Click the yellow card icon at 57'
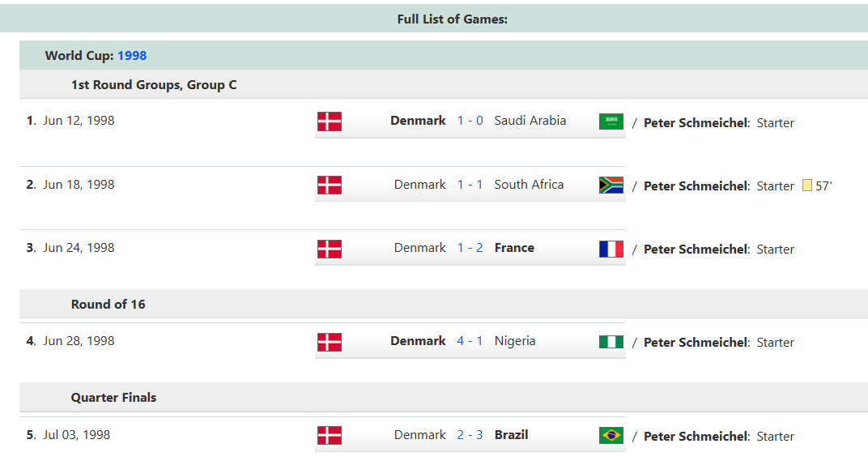The width and height of the screenshot is (868, 465). coord(806,186)
